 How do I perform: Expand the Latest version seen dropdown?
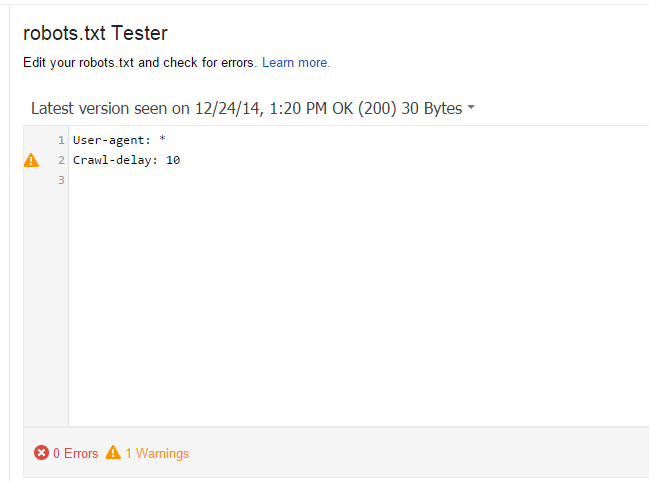click(252, 108)
